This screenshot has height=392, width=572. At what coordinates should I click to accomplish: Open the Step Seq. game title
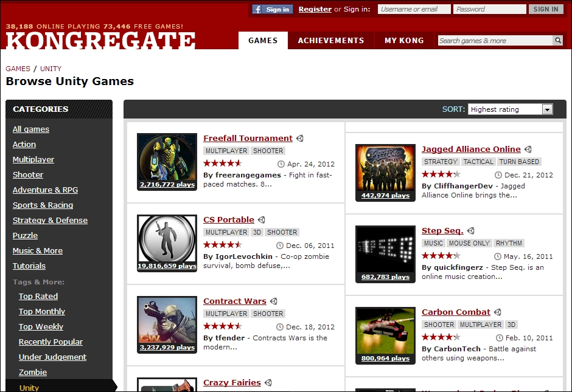[442, 231]
